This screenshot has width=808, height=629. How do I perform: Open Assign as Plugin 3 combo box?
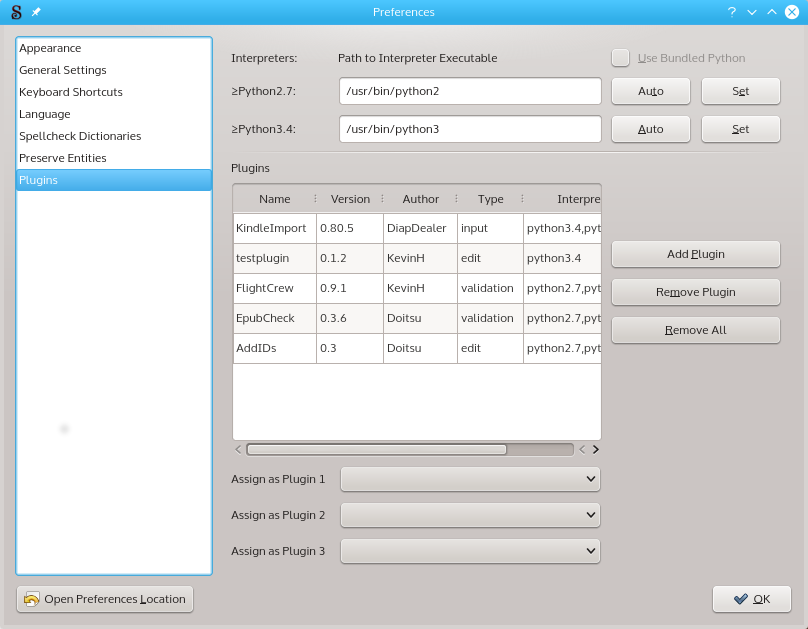point(470,551)
